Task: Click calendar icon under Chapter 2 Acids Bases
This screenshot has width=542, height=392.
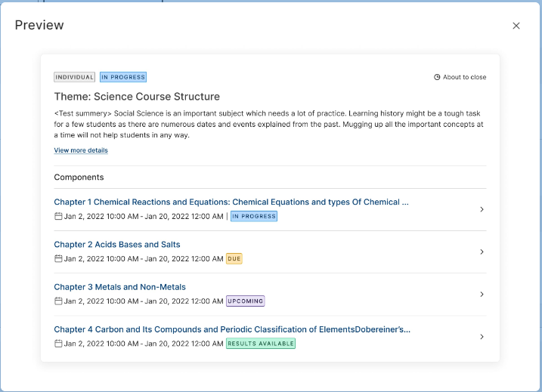Action: click(x=58, y=258)
